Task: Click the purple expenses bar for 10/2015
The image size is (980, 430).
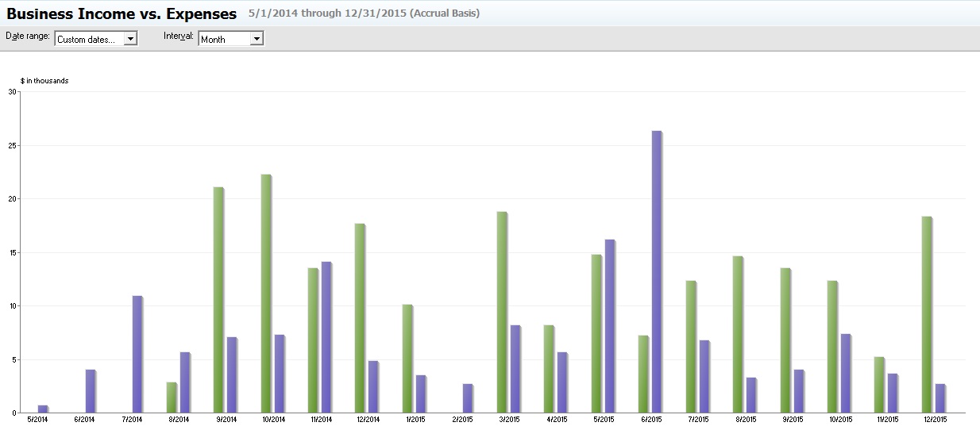Action: (846, 373)
